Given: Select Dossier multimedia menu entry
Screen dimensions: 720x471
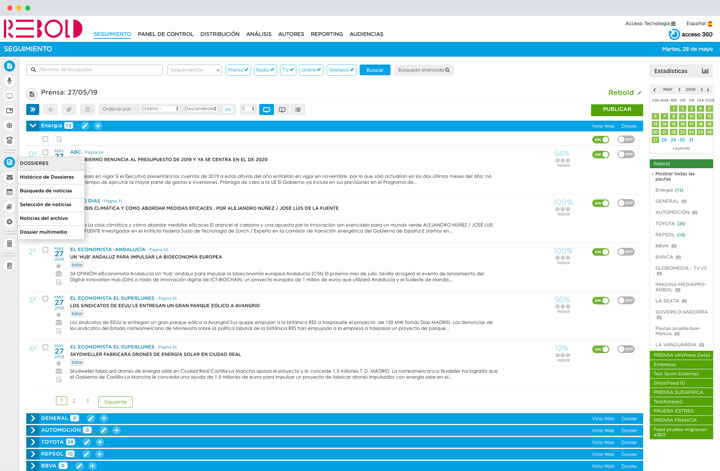Looking at the screenshot, I should 51,232.
